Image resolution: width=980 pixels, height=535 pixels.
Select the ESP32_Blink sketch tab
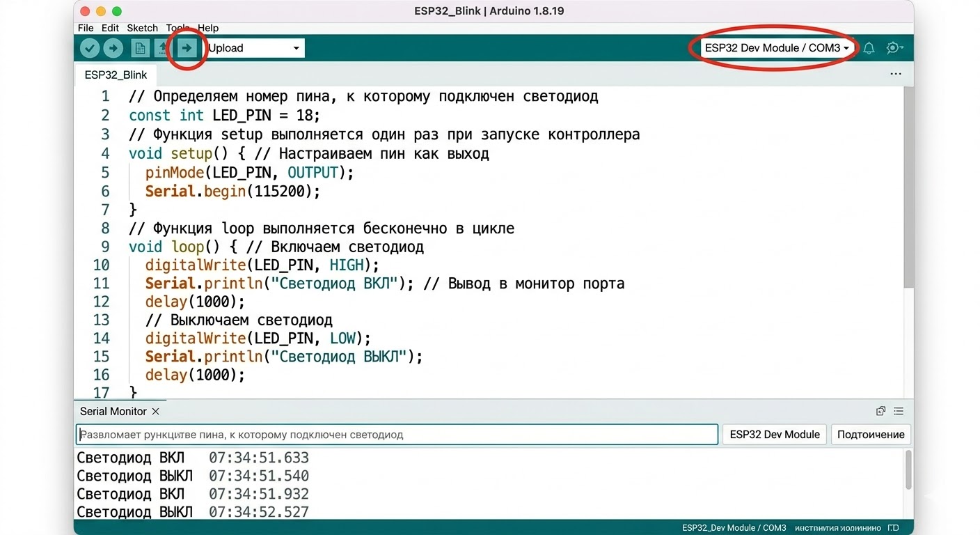click(116, 75)
